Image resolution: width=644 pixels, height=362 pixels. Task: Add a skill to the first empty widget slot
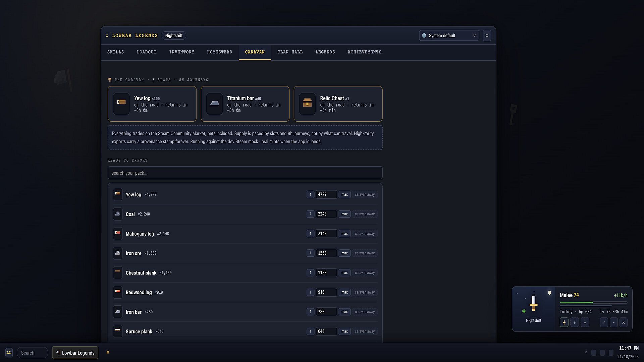click(x=575, y=322)
